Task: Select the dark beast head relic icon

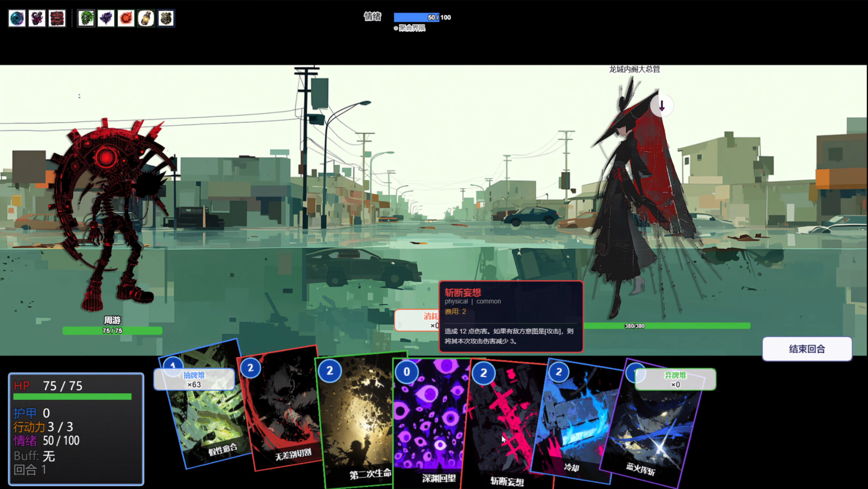Action: pyautogui.click(x=166, y=19)
